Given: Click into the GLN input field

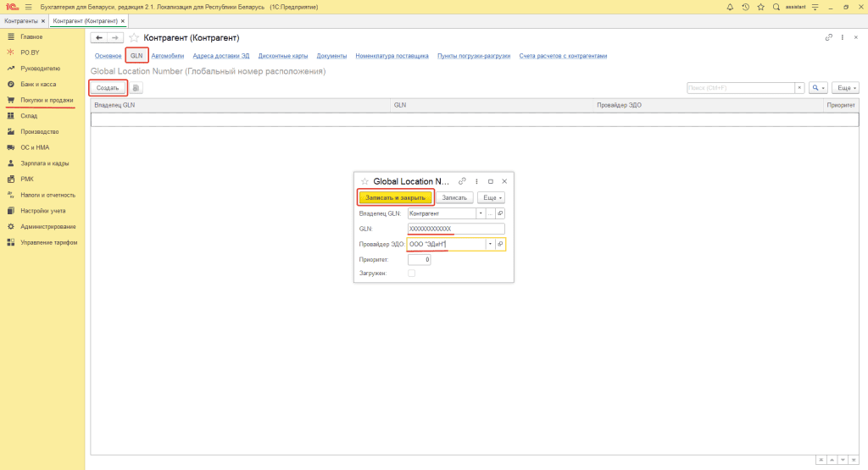Looking at the screenshot, I should point(455,229).
